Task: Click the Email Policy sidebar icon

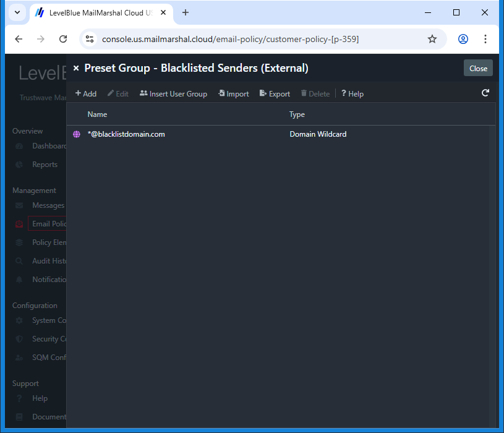Action: click(19, 224)
